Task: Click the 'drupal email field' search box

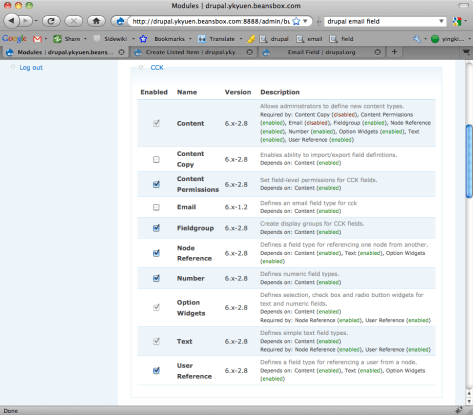Action: [381, 21]
